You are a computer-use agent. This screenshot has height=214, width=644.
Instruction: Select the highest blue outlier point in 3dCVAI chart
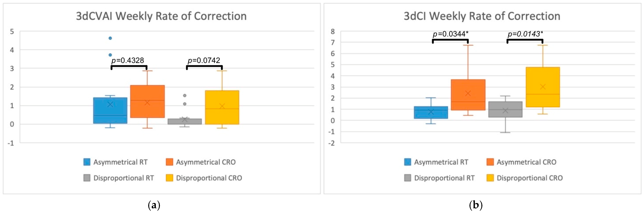[110, 38]
